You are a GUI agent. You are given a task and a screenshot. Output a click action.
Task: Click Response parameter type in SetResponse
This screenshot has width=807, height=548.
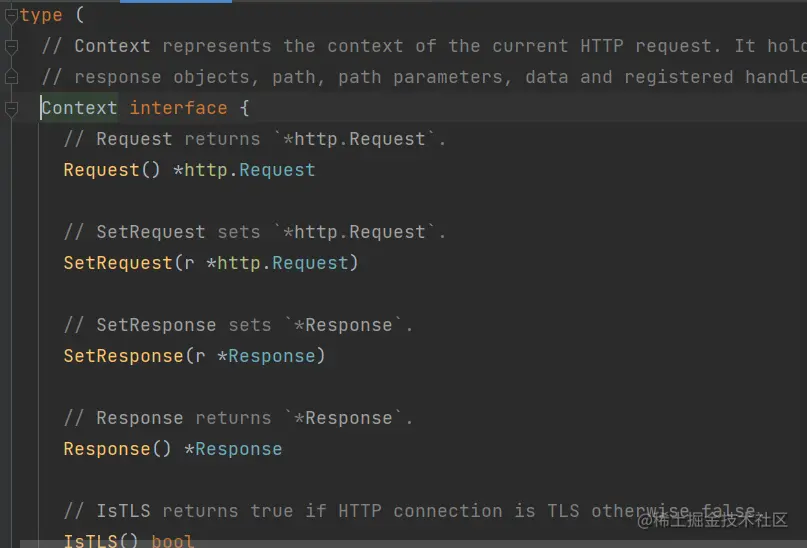click(272, 356)
